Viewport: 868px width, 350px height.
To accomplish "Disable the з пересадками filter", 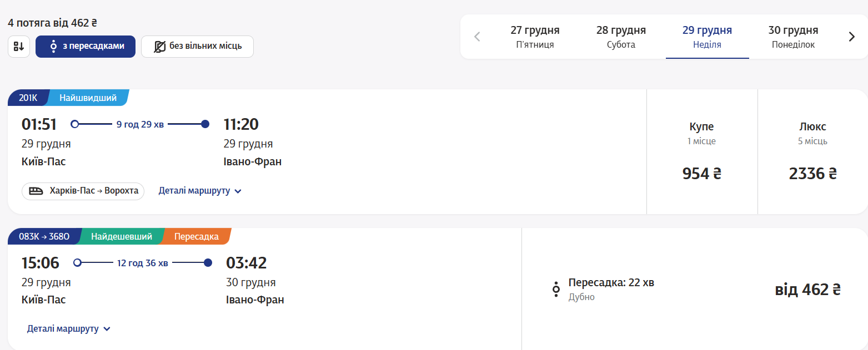I will pos(85,46).
